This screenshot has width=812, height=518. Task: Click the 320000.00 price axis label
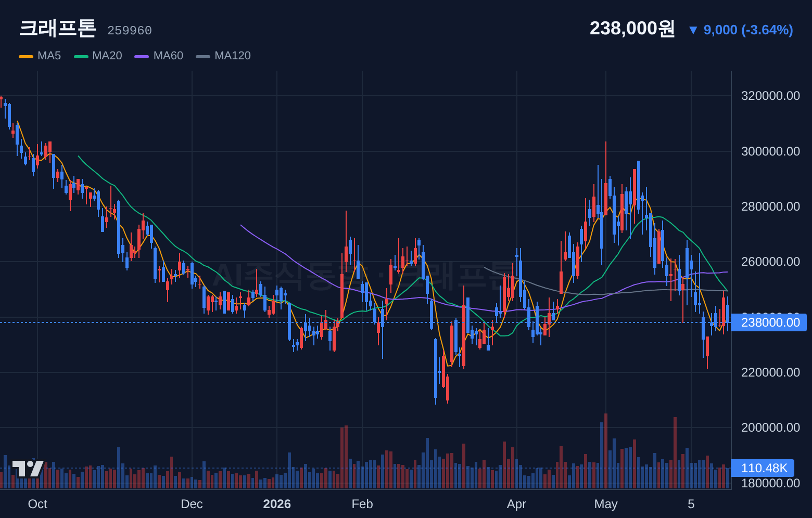770,96
